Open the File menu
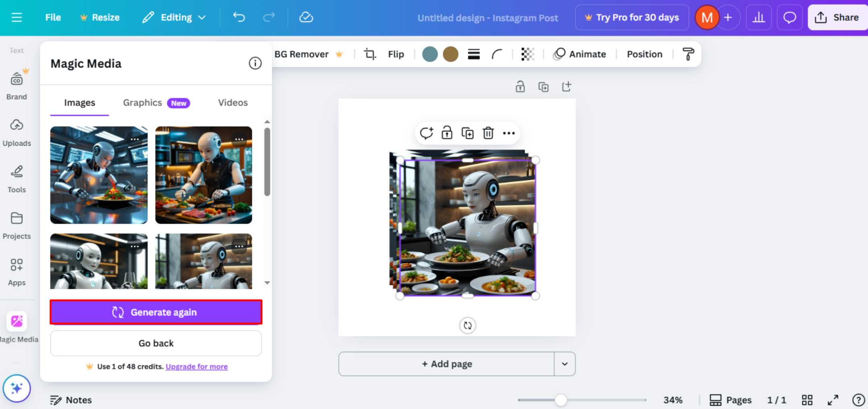 click(52, 17)
